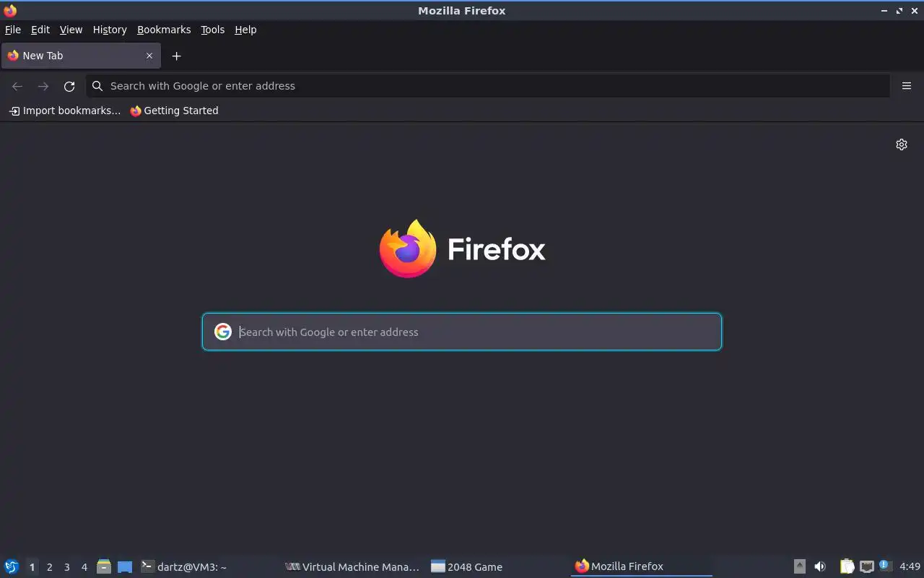The height and width of the screenshot is (578, 924).
Task: Focus the address bar field
Action: pos(488,86)
